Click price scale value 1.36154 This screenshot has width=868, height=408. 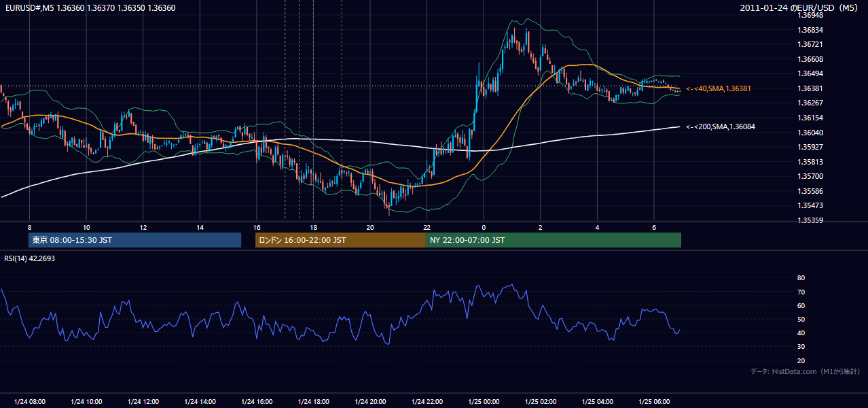(x=810, y=118)
